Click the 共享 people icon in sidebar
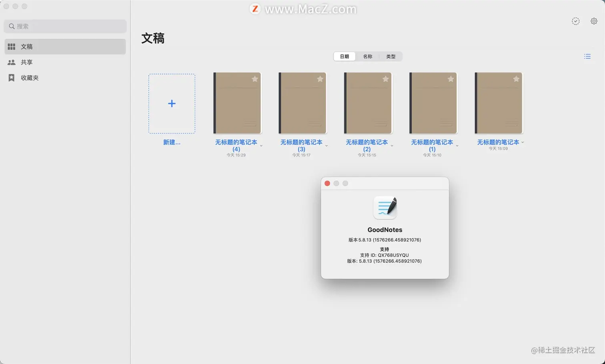 point(12,62)
